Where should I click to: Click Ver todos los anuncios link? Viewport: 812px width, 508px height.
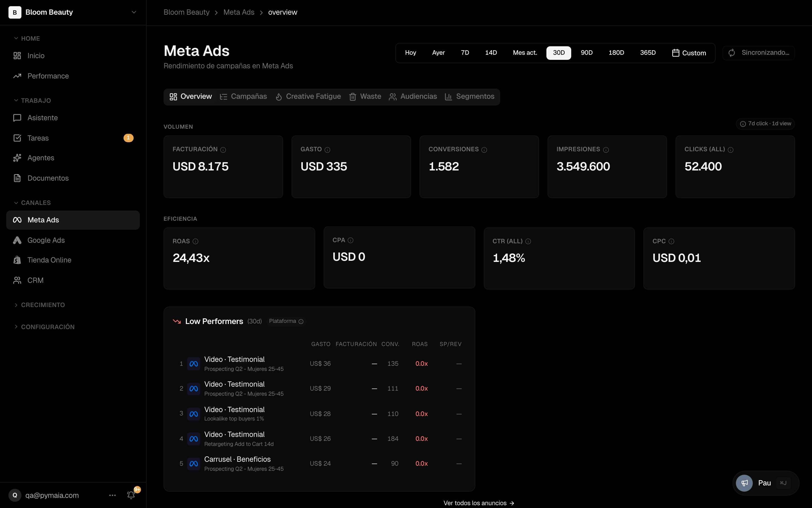point(479,503)
